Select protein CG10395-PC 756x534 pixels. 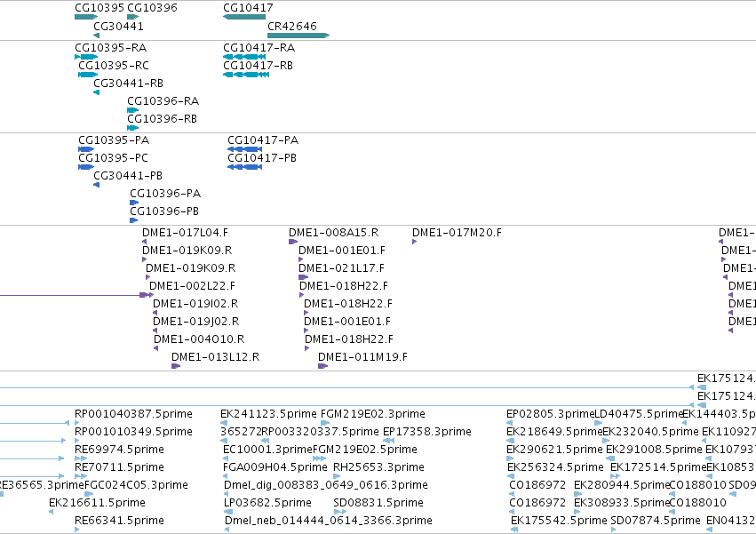[x=114, y=158]
